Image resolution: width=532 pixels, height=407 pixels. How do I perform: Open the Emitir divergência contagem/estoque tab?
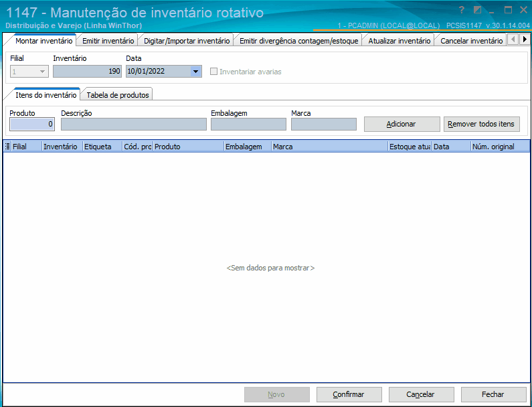point(298,41)
